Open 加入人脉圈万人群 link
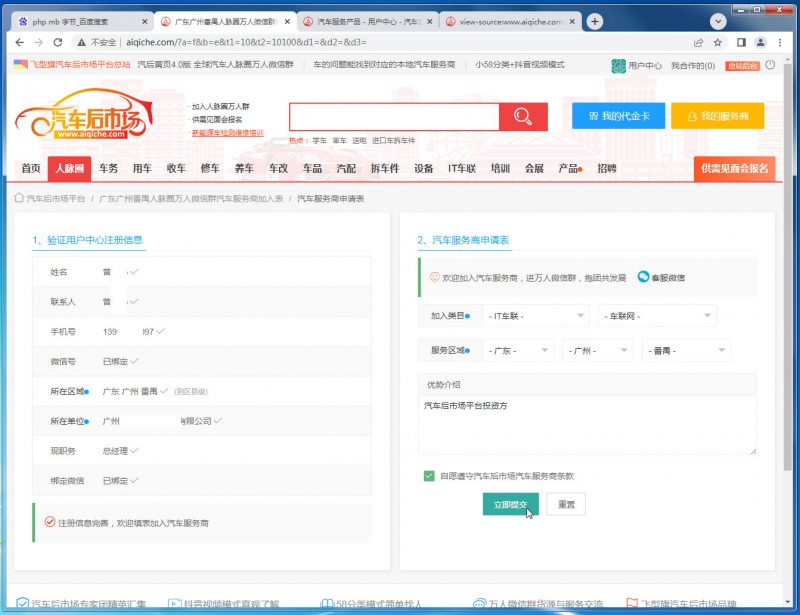Screen dimensions: 800x615 (x=220, y=106)
